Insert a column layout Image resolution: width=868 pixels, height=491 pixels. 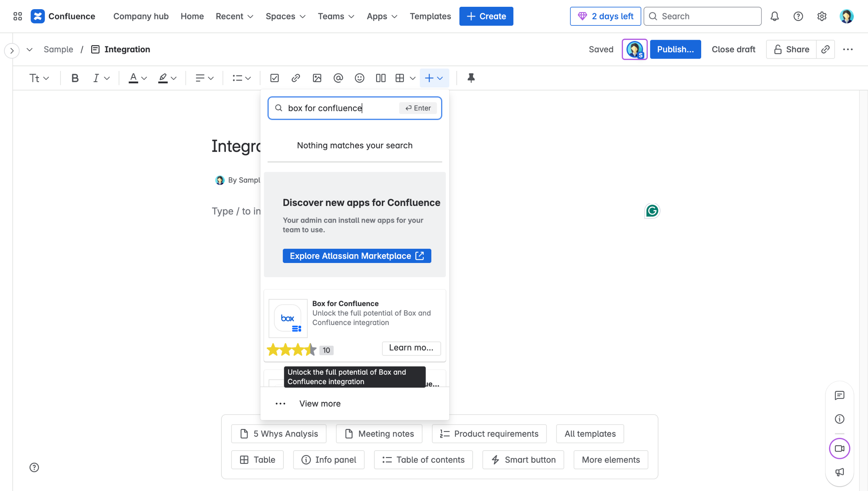(380, 78)
